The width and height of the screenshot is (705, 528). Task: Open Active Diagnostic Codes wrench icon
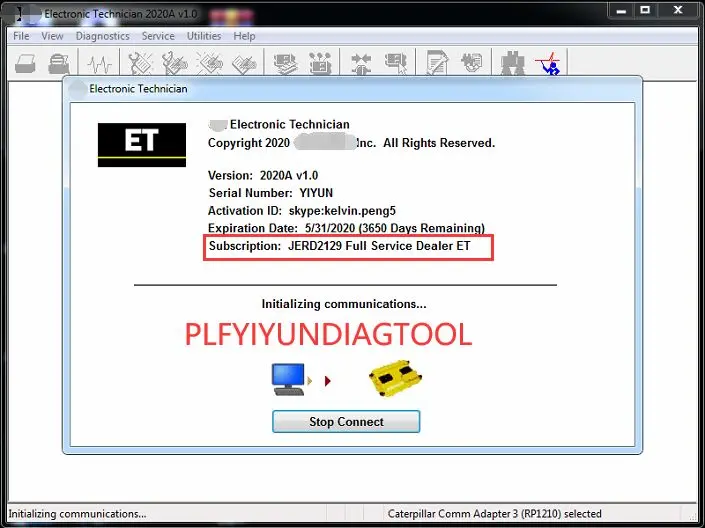tap(140, 63)
